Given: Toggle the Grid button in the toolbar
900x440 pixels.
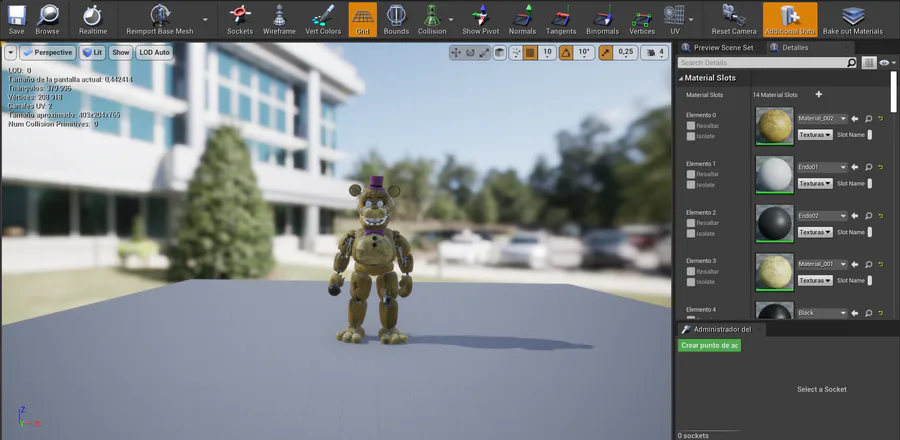Looking at the screenshot, I should coord(363,20).
